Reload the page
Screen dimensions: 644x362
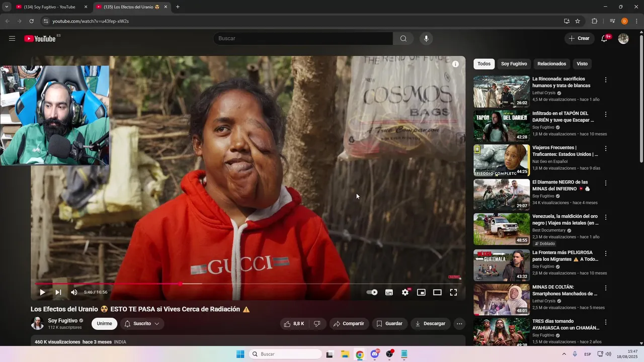tap(31, 21)
